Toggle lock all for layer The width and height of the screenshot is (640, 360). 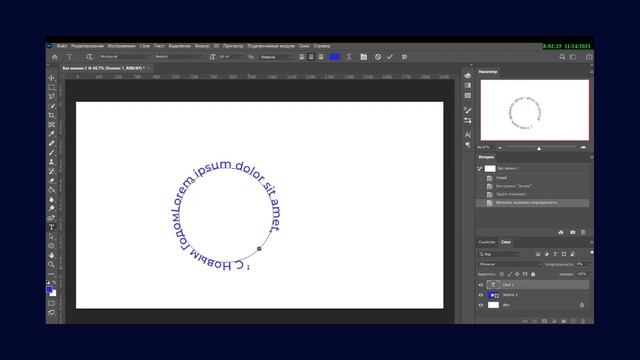point(533,274)
